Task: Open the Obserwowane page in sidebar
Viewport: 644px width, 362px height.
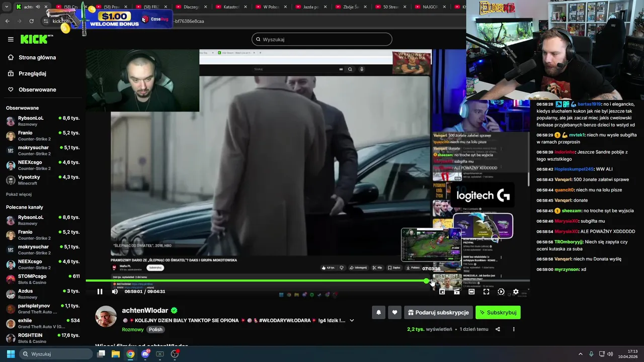Action: pyautogui.click(x=37, y=89)
